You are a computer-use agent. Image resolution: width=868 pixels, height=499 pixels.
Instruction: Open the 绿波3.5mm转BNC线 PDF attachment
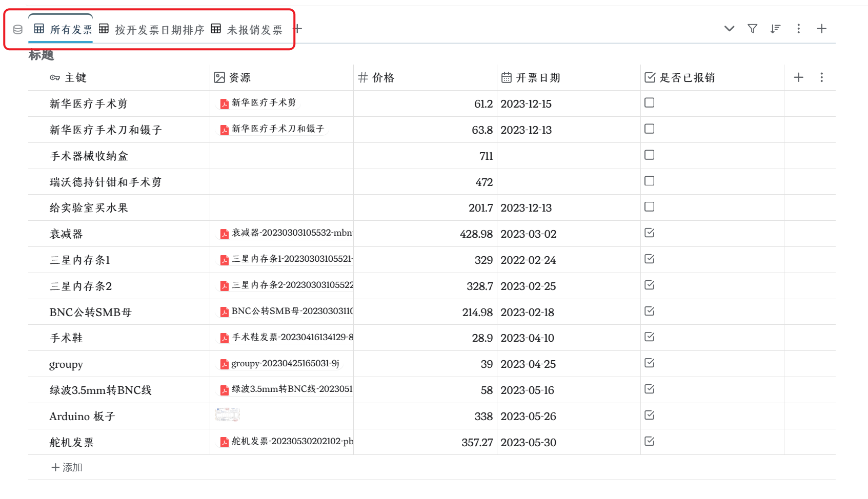point(286,389)
